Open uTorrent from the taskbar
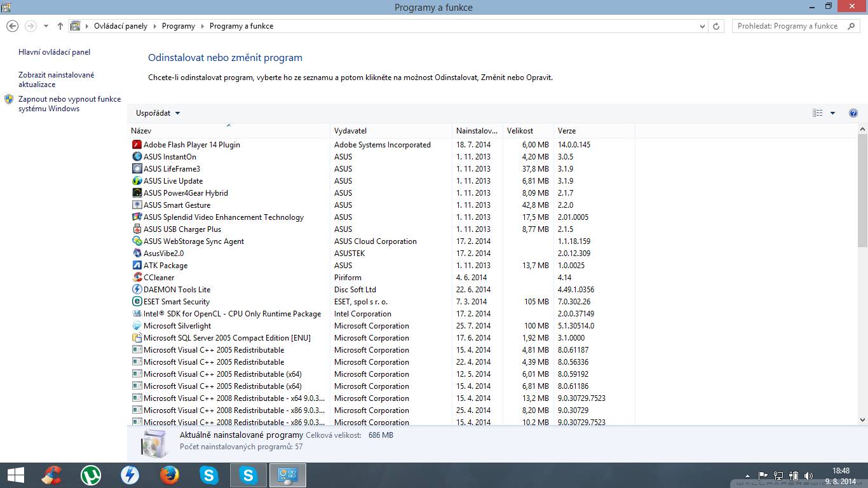This screenshot has width=868, height=488. 91,475
